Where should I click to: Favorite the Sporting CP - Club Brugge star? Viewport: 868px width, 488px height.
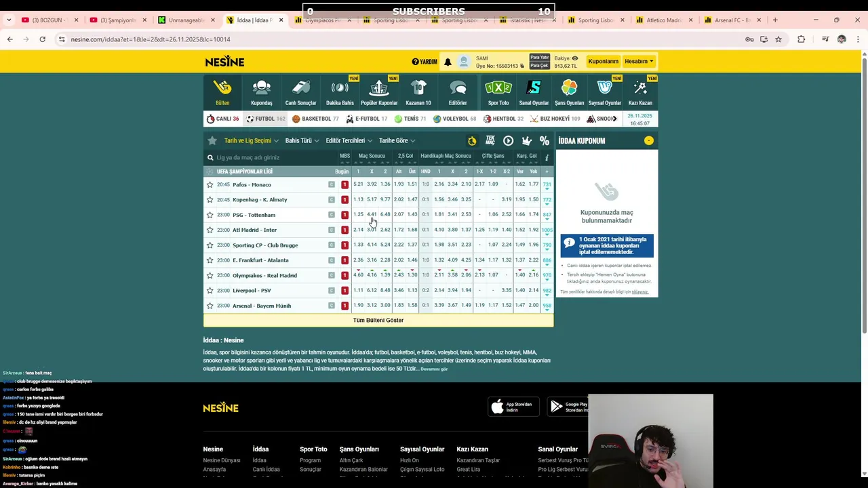(210, 245)
